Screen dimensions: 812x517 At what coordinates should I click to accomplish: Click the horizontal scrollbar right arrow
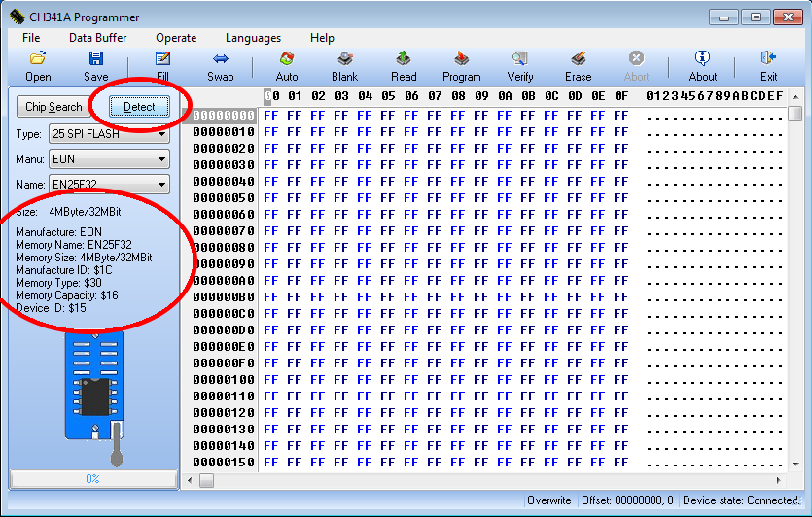(779, 480)
